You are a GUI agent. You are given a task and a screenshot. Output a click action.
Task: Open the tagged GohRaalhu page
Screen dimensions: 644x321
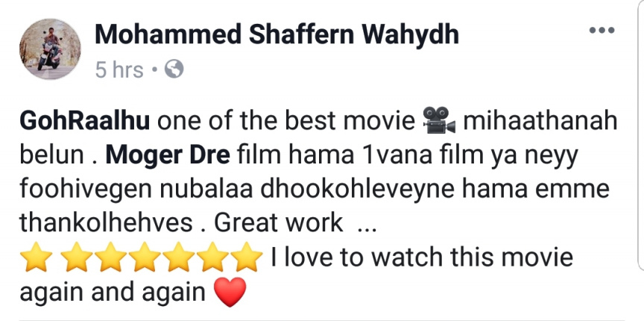pyautogui.click(x=85, y=121)
